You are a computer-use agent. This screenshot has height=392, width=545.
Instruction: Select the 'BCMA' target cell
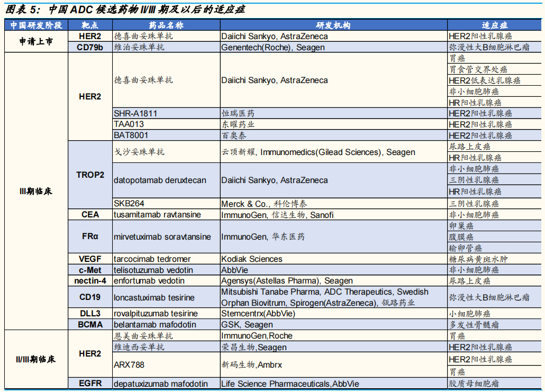coord(90,325)
